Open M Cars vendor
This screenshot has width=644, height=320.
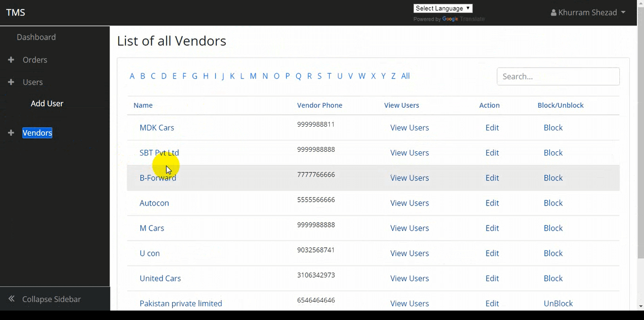[152, 228]
